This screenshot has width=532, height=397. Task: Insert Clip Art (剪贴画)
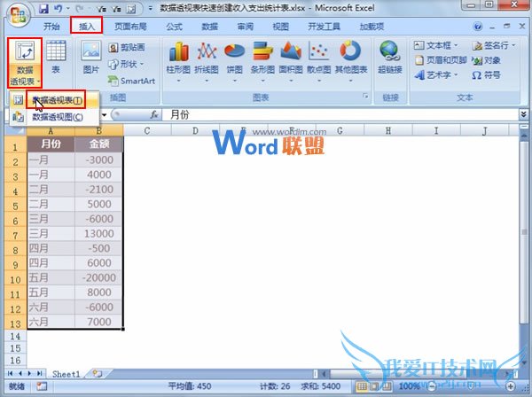(x=127, y=48)
